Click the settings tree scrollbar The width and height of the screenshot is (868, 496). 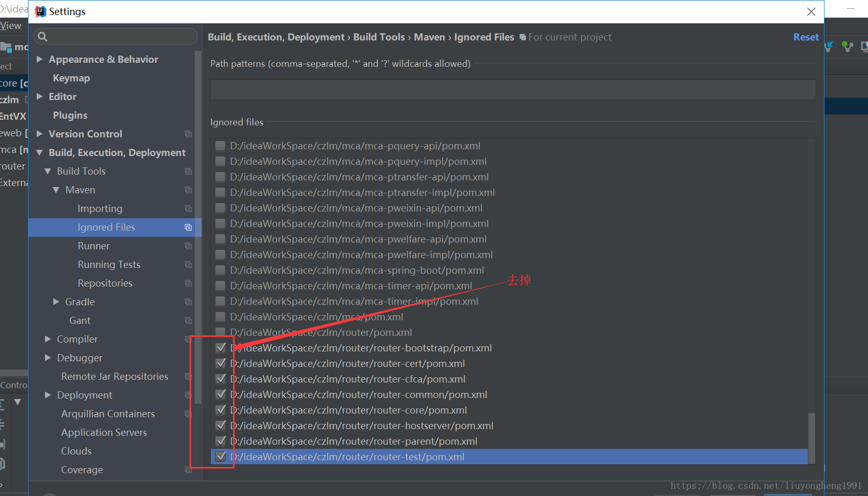tap(198, 227)
